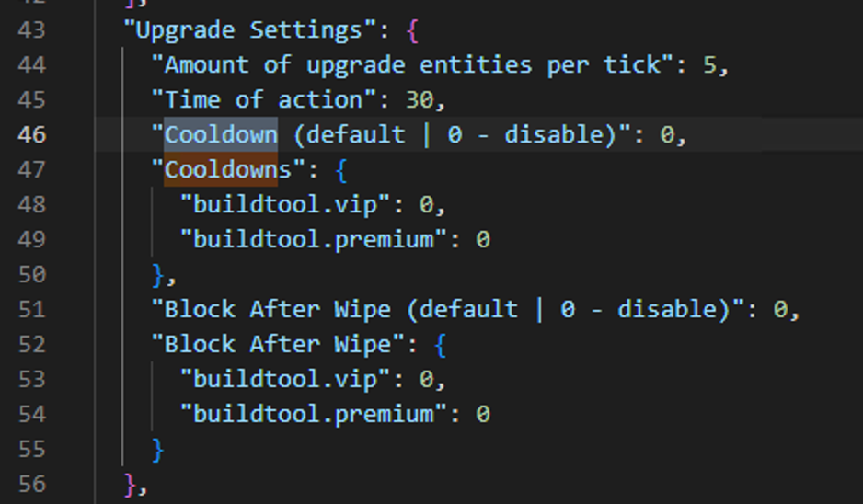Image resolution: width=863 pixels, height=504 pixels.
Task: Click "buildtool.vip" key under Cooldowns
Action: pos(285,205)
